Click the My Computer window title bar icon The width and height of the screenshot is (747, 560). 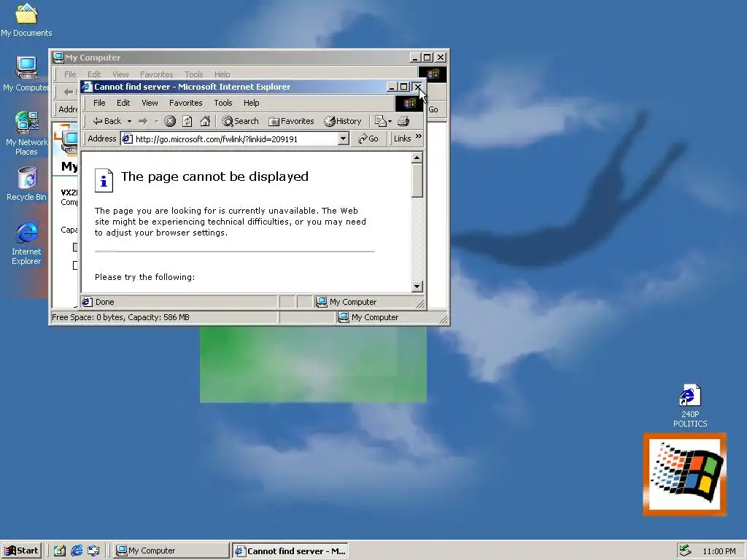pos(58,58)
